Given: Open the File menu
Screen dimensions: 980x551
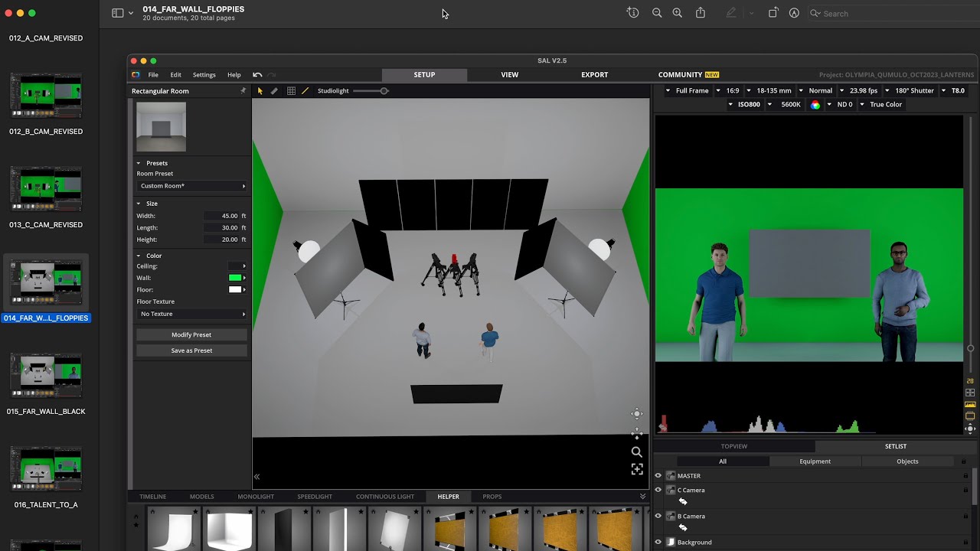Looking at the screenshot, I should coord(153,75).
